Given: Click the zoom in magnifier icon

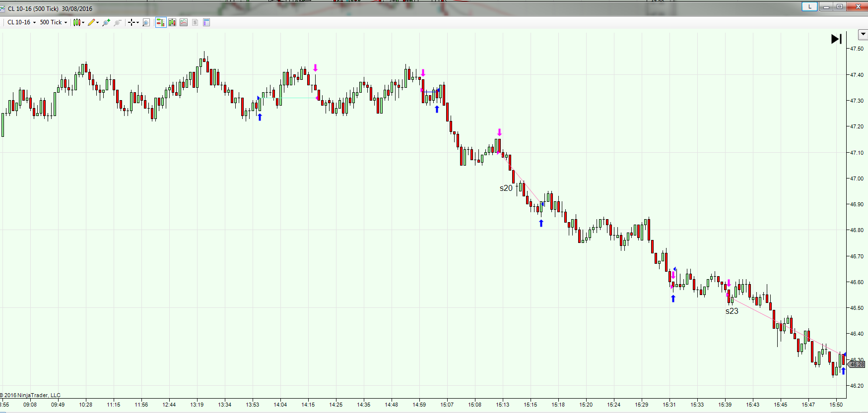Looking at the screenshot, I should 106,22.
